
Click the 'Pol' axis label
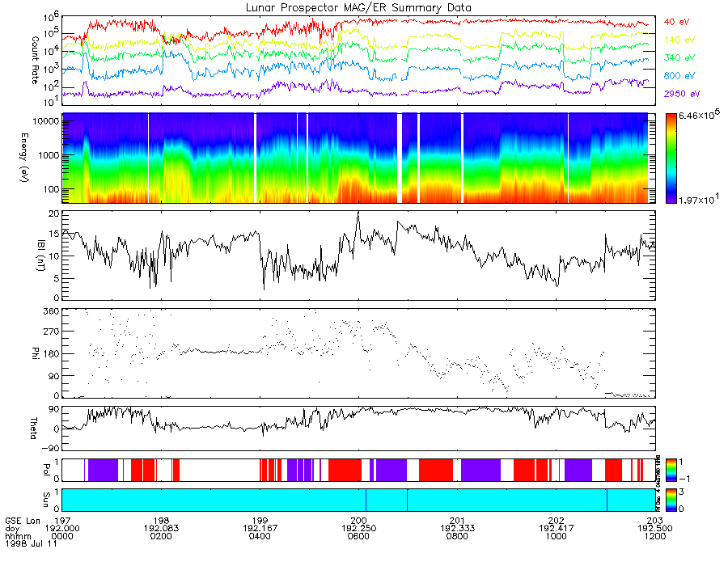point(46,470)
